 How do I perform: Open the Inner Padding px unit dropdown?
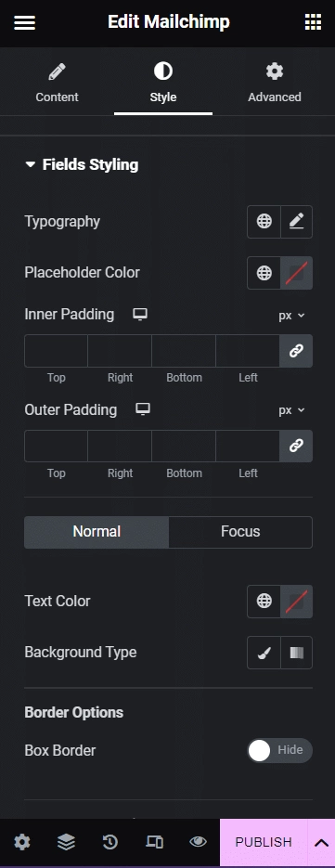[x=291, y=316]
